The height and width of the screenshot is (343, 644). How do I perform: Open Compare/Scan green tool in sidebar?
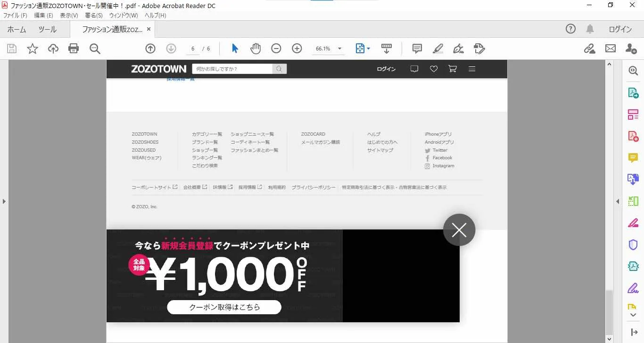coord(633,201)
